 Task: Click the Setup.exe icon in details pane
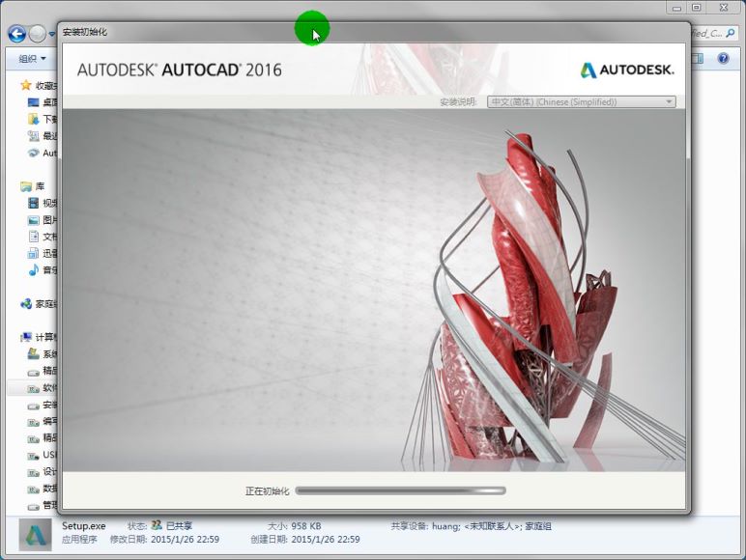(35, 534)
